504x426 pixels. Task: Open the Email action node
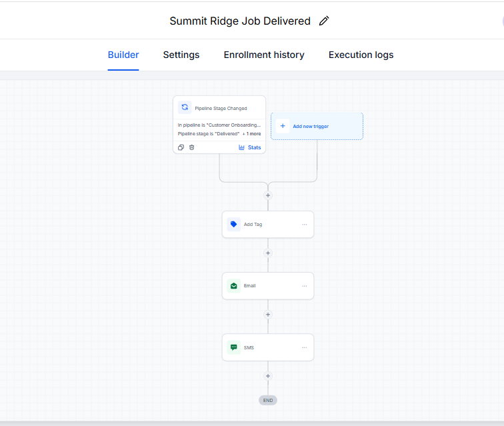[268, 286]
